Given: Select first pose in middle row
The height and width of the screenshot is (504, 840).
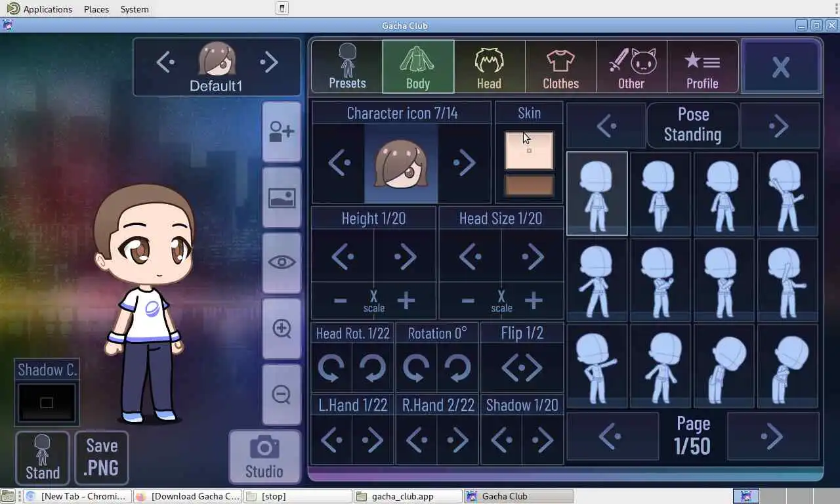Looking at the screenshot, I should 597,280.
